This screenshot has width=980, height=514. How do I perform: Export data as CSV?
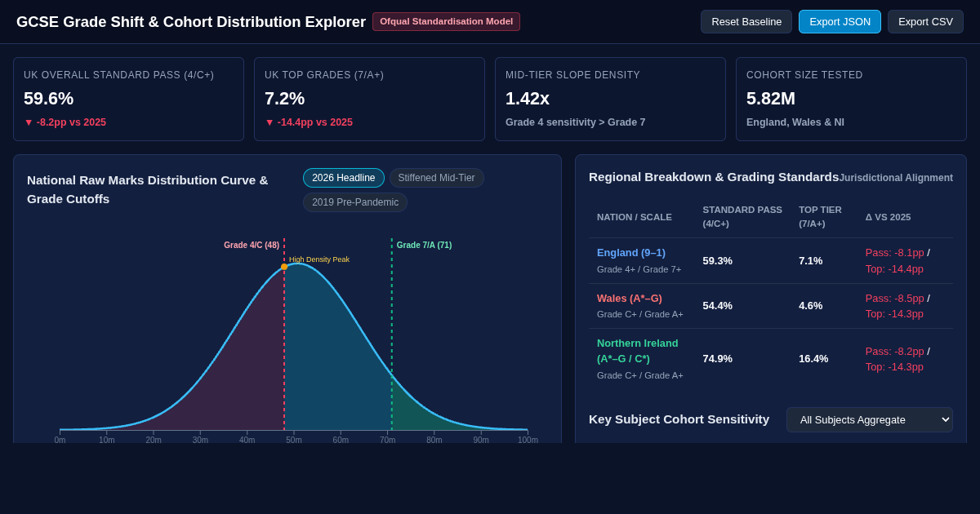(925, 22)
